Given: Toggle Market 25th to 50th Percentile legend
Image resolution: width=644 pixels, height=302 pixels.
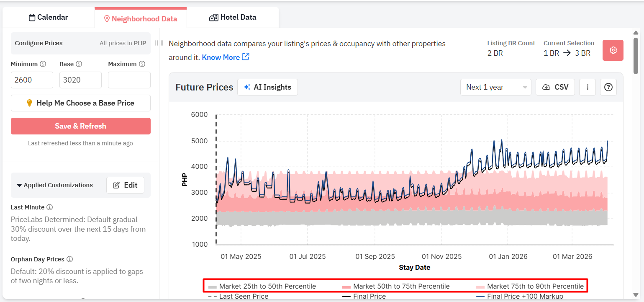Looking at the screenshot, I should tap(262, 287).
